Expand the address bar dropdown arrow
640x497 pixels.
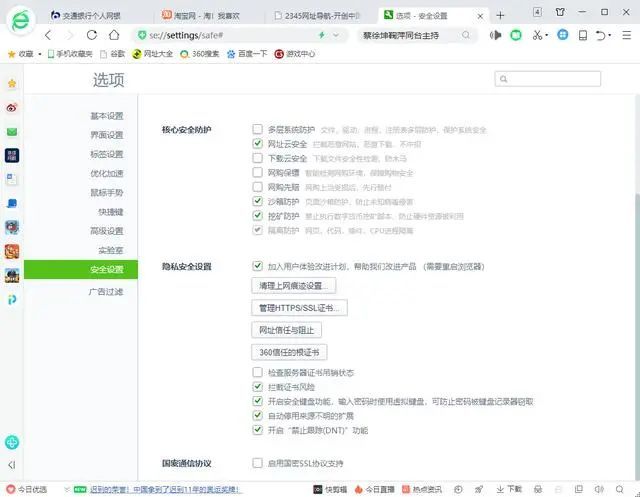tap(336, 36)
